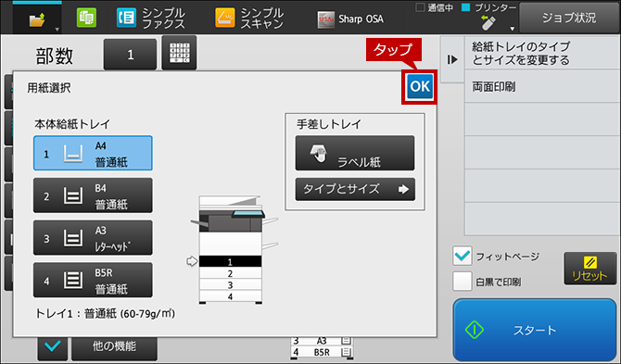Click the 部数 label
The height and width of the screenshot is (364, 621).
tap(55, 56)
